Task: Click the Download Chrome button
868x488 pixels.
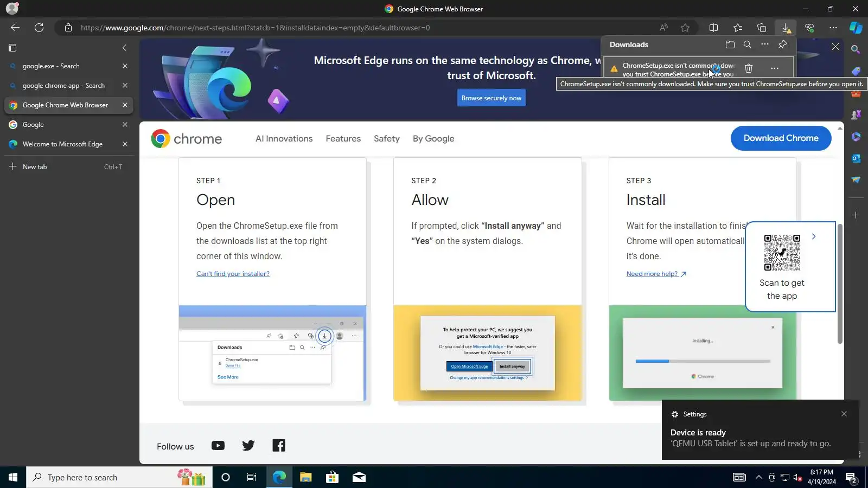Action: 781,138
